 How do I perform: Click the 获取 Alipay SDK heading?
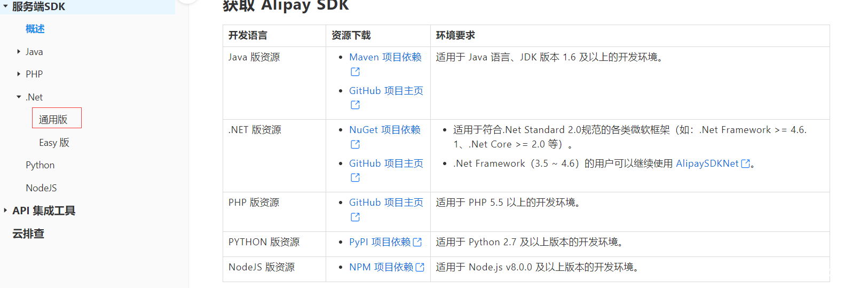pyautogui.click(x=286, y=5)
